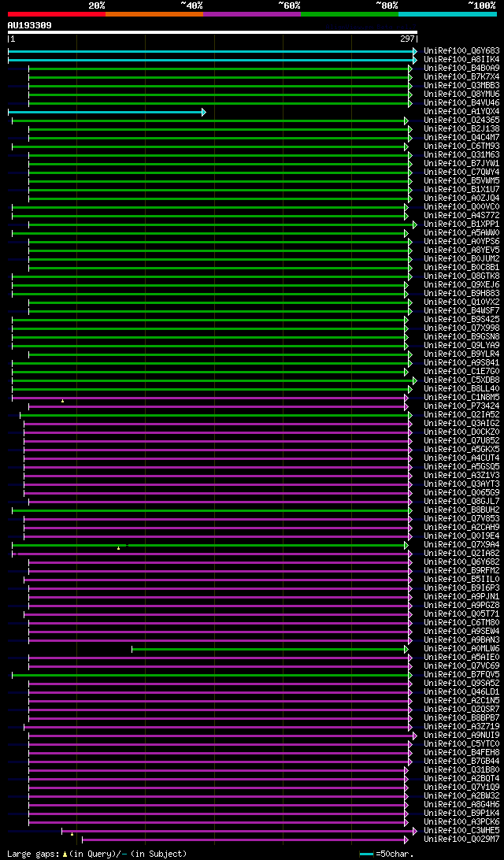Open the UniRef100_Q7U852 hit label

[x=461, y=441]
